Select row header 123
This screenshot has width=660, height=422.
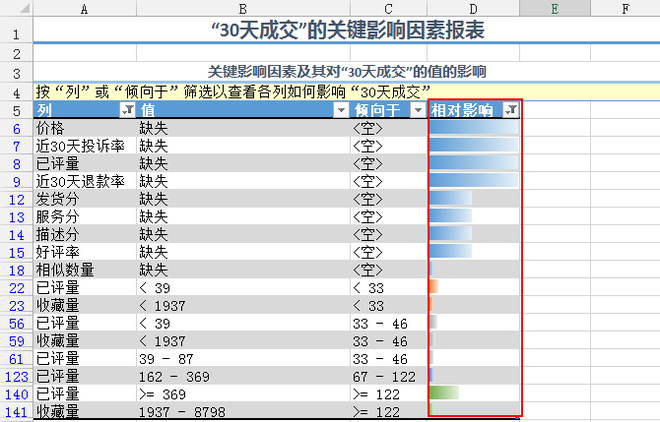[x=16, y=377]
